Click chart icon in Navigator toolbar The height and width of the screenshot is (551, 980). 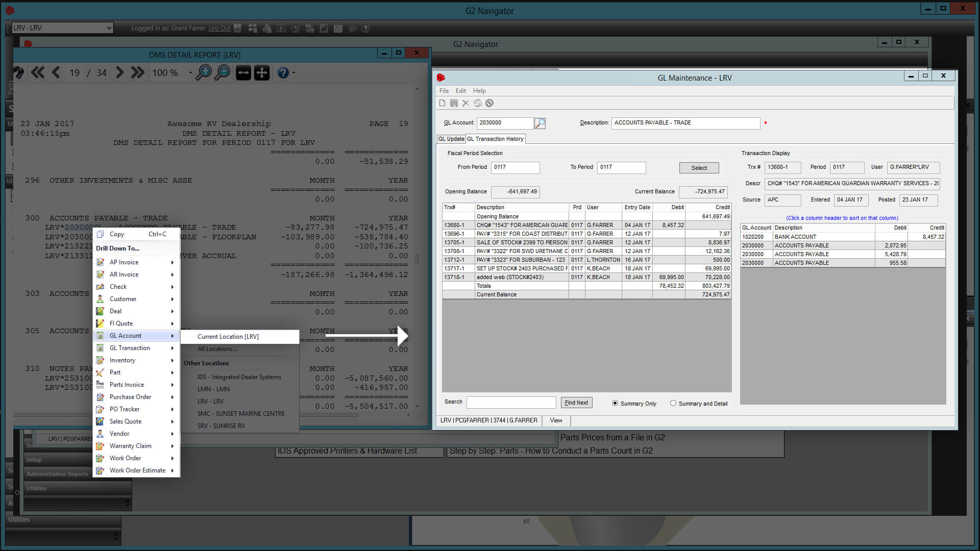click(x=324, y=29)
